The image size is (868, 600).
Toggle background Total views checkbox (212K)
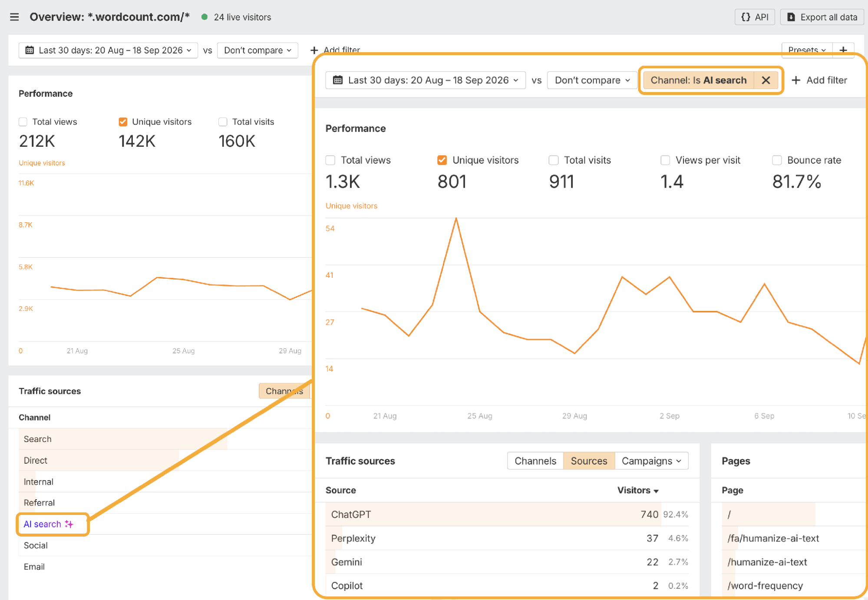(23, 122)
